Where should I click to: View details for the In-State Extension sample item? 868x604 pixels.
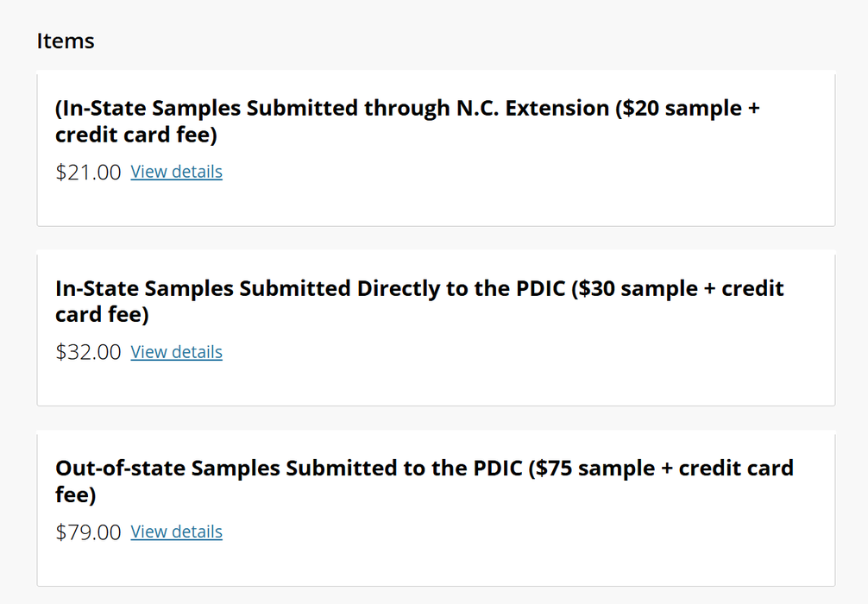176,172
